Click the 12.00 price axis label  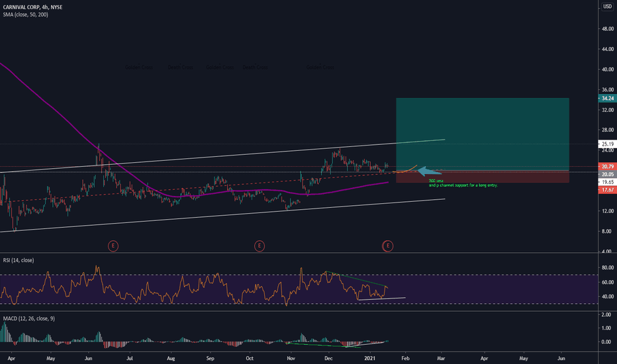coord(608,211)
